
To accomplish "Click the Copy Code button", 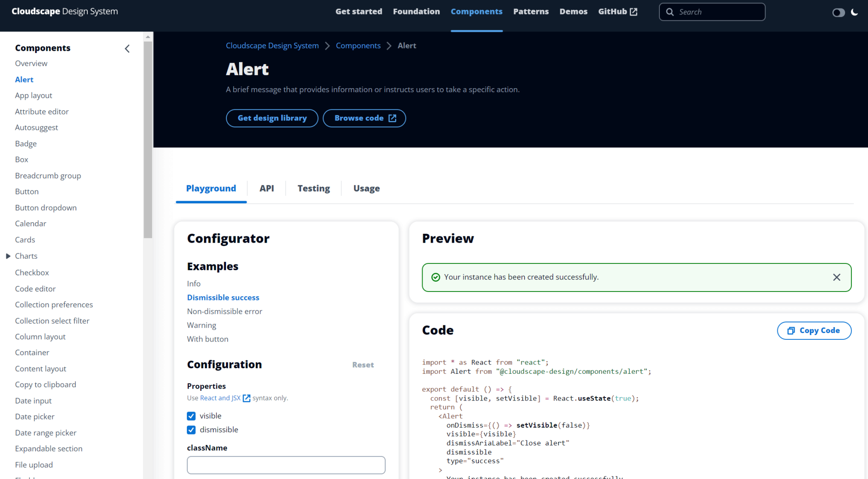I will 814,331.
